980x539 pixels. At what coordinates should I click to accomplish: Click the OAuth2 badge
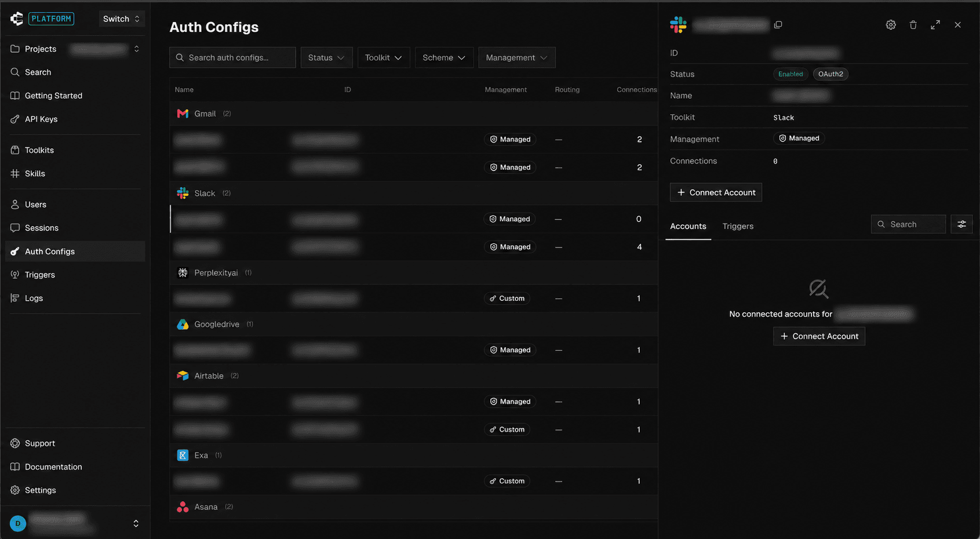(830, 74)
